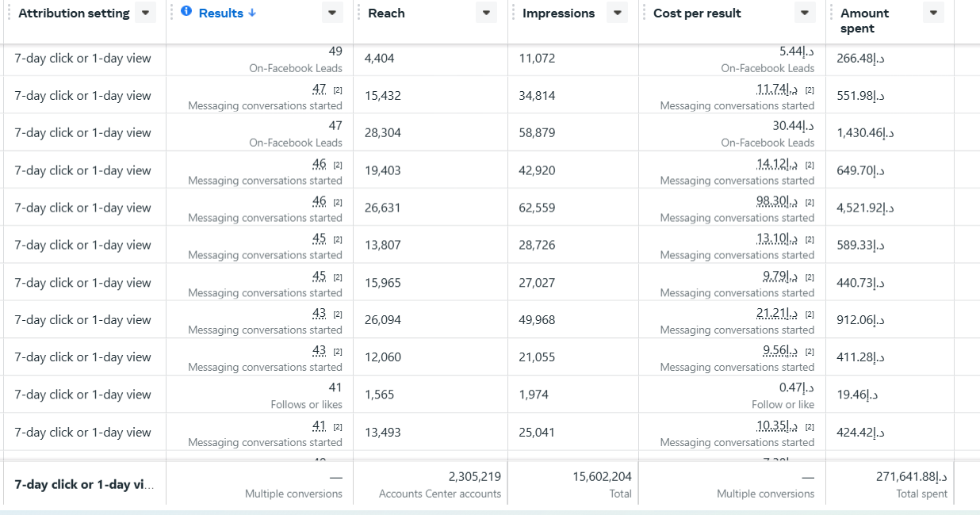Expand the Reach column options dropdown
The image size is (980, 515).
486,13
